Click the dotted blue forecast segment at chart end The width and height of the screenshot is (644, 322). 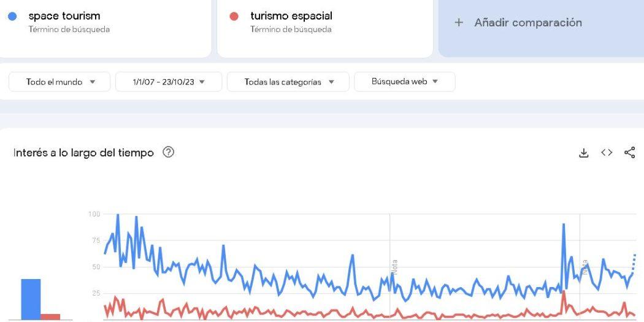[634, 264]
